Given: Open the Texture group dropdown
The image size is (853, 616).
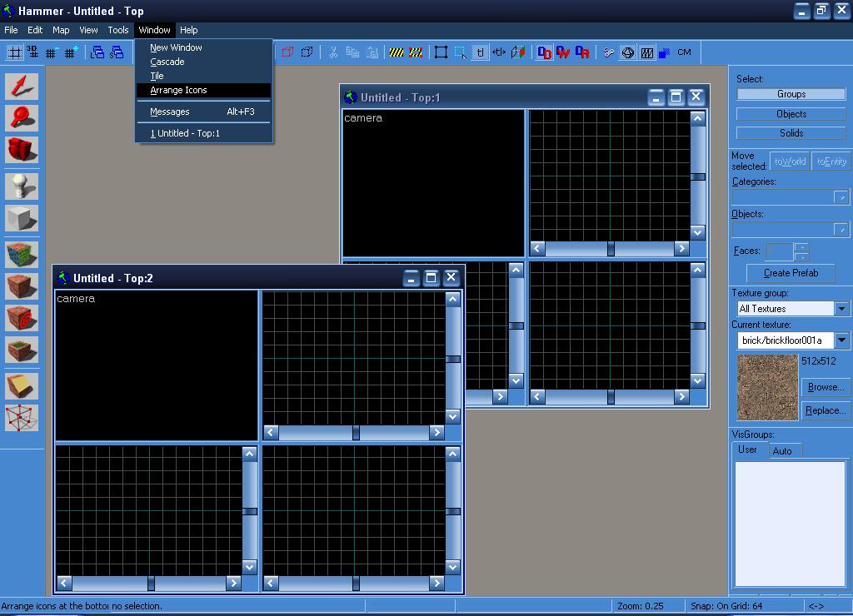Looking at the screenshot, I should (x=841, y=309).
